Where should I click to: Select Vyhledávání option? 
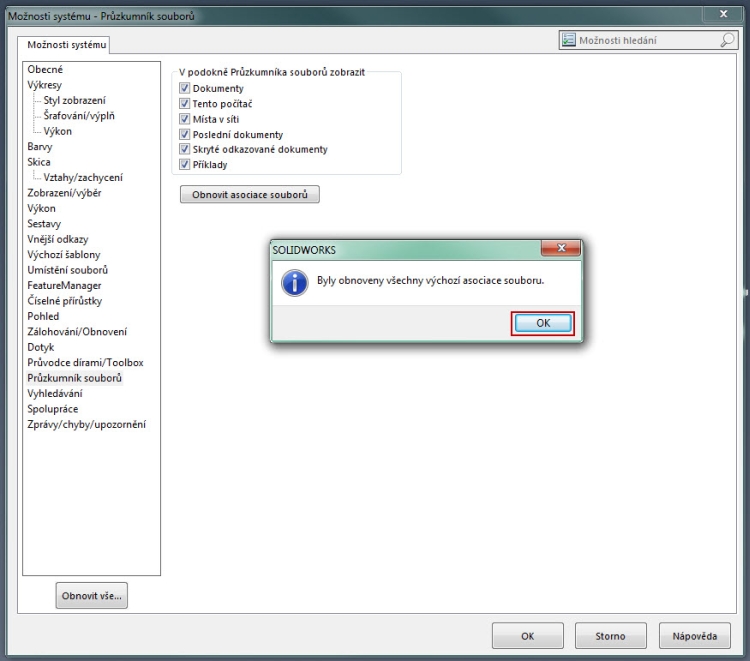tap(55, 393)
